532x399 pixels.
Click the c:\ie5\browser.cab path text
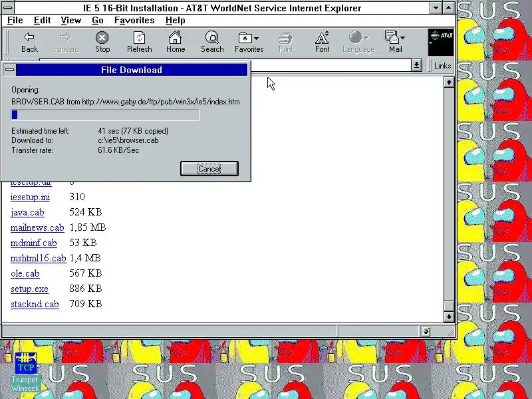128,140
